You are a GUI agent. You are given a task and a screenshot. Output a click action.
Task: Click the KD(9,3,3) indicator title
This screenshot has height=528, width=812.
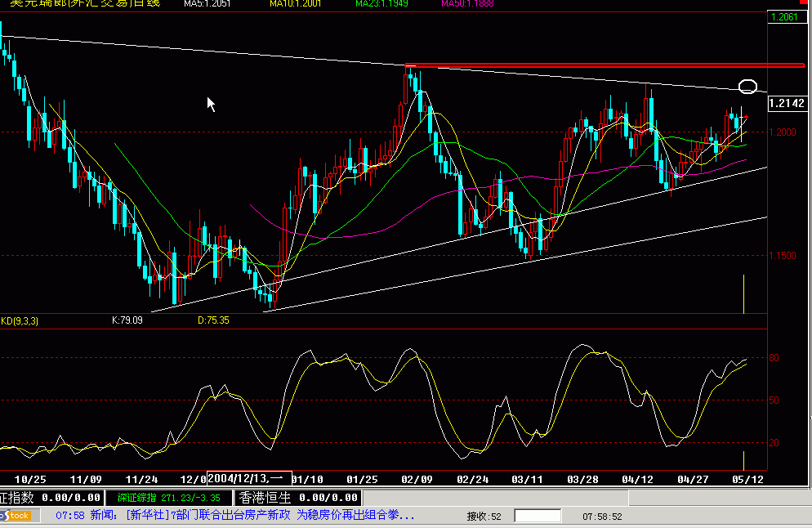click(x=20, y=320)
